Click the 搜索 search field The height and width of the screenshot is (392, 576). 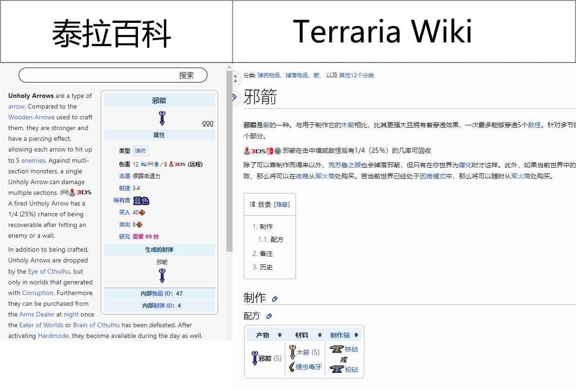[x=113, y=75]
